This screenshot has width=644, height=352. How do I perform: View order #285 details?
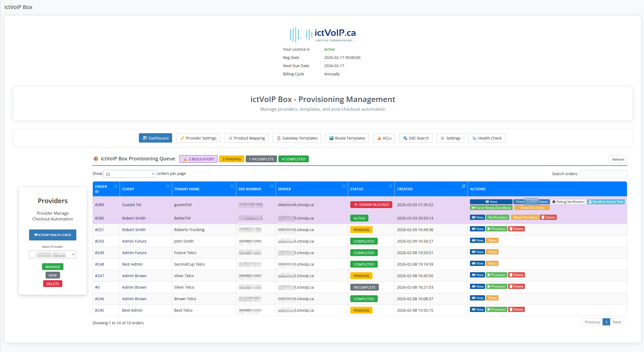pos(477,217)
